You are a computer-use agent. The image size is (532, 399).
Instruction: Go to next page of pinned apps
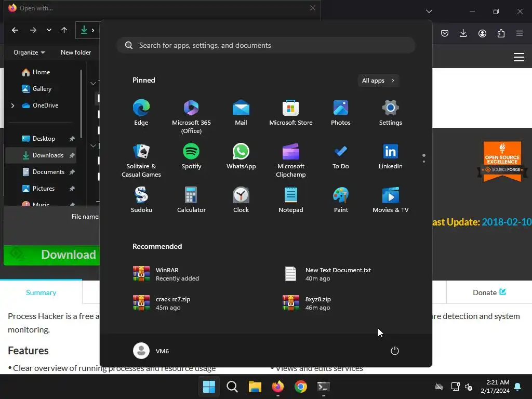click(424, 162)
